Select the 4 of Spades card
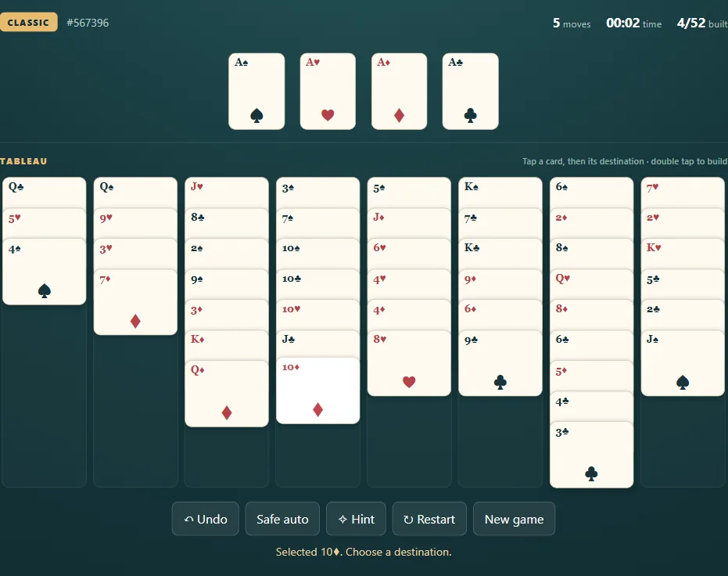 point(44,272)
